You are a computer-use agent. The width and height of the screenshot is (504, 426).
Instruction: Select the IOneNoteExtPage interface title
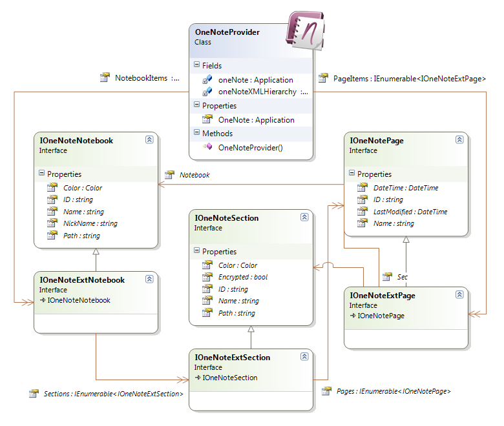coord(382,296)
